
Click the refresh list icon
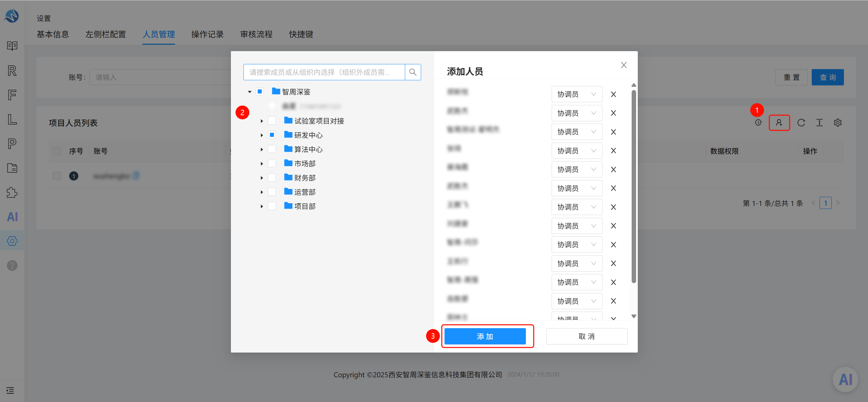(801, 123)
